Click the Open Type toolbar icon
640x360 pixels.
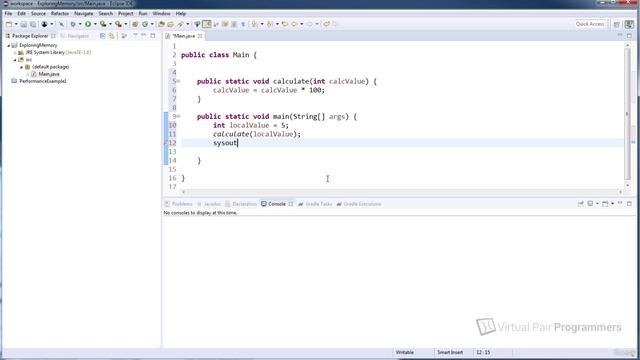162,24
